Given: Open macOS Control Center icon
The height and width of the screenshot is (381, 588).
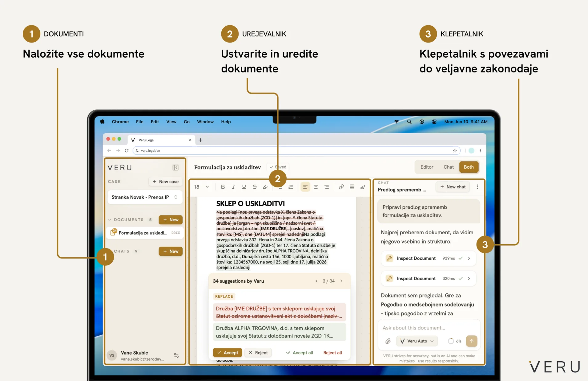Looking at the screenshot, I should [434, 122].
